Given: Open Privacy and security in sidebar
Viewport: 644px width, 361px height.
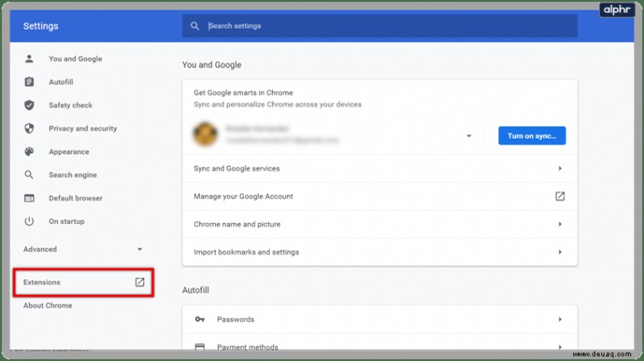Looking at the screenshot, I should coord(83,128).
